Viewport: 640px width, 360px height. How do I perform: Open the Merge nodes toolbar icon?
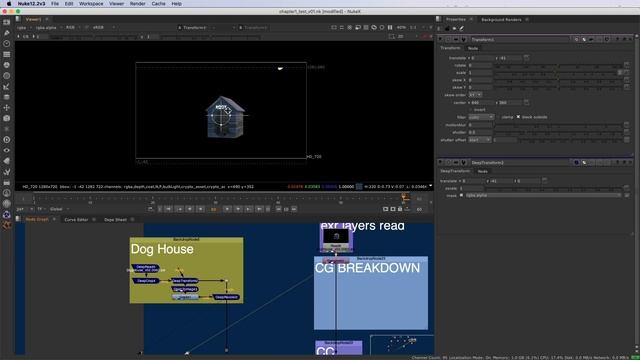pyautogui.click(x=7, y=97)
